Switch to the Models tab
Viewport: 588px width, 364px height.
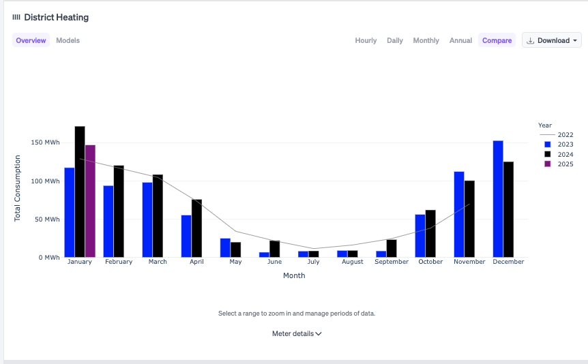tap(68, 41)
